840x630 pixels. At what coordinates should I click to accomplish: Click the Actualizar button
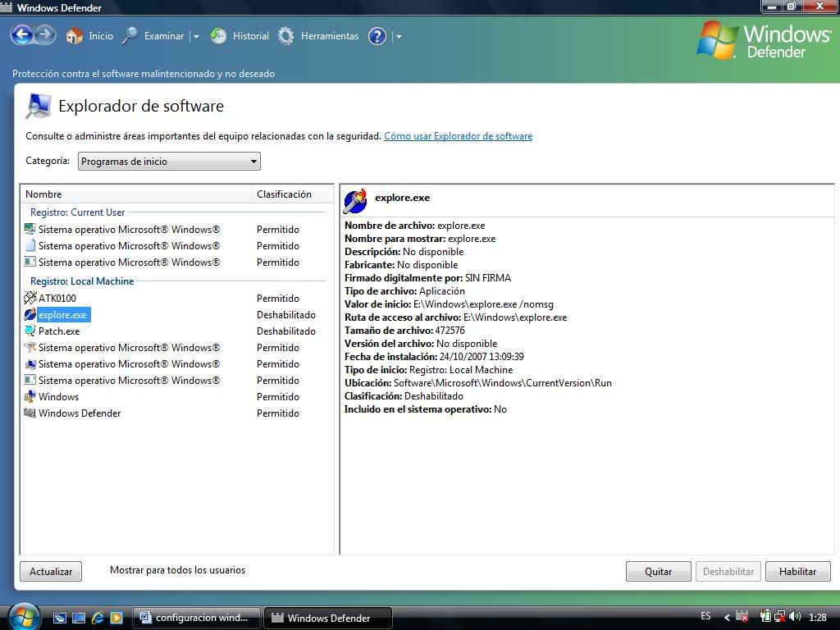coord(51,571)
